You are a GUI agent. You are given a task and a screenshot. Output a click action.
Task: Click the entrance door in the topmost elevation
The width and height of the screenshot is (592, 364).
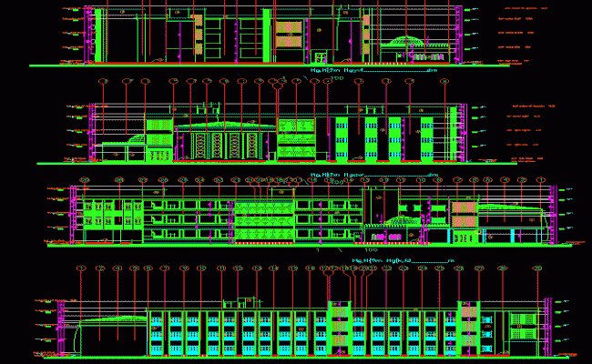[321, 57]
